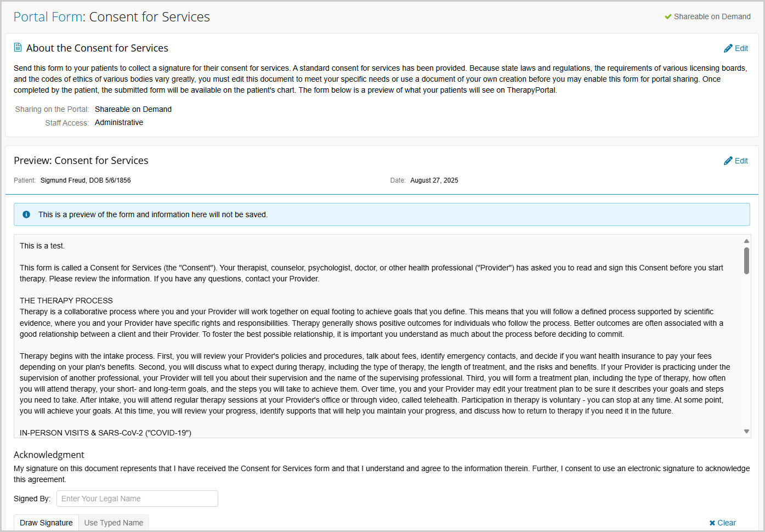The width and height of the screenshot is (765, 532).
Task: Click the scrollbar down arrow on the consent text
Action: (x=746, y=431)
